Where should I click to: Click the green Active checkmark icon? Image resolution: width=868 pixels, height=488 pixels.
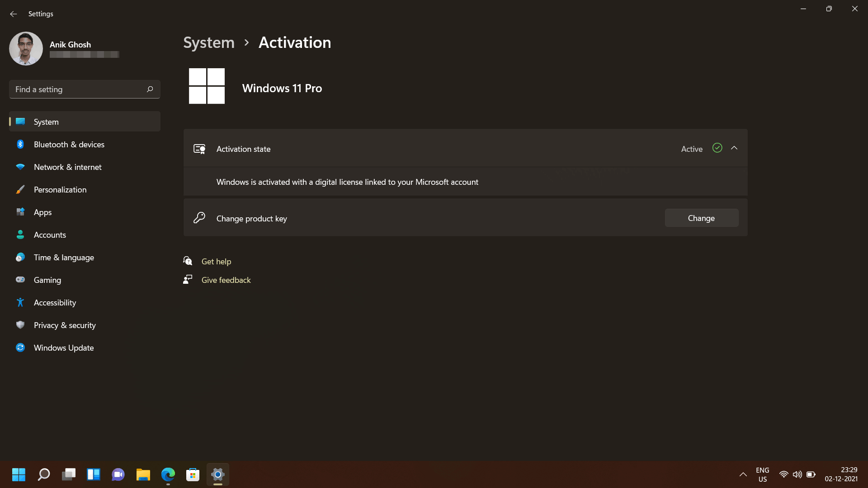[717, 148]
